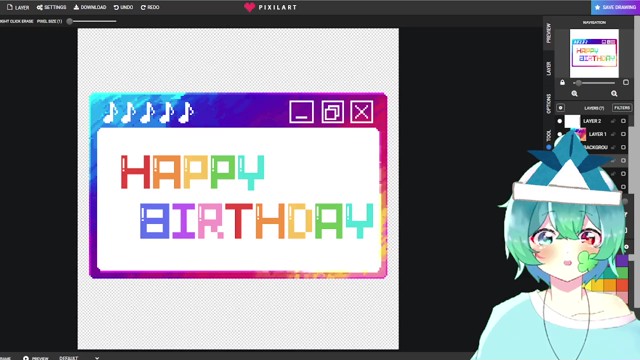Viewport: 640px width, 360px height.
Task: Click the Happy Birthday artwork on canvas
Action: point(238,186)
